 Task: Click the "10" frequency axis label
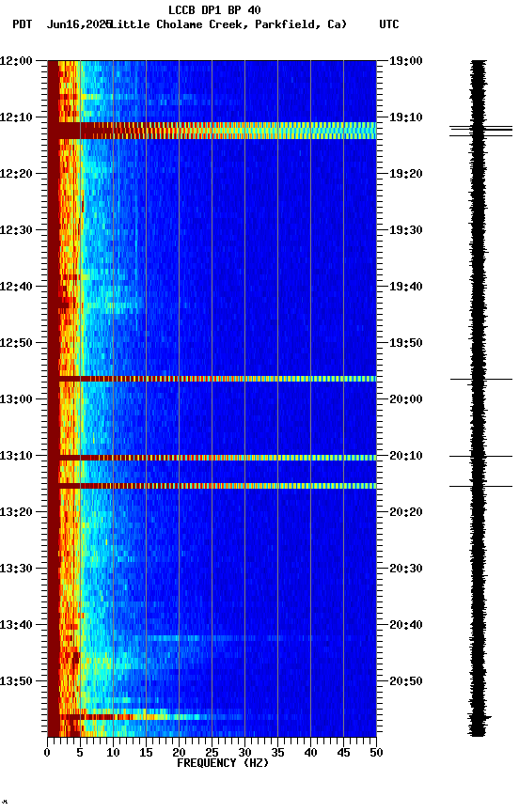click(x=113, y=753)
